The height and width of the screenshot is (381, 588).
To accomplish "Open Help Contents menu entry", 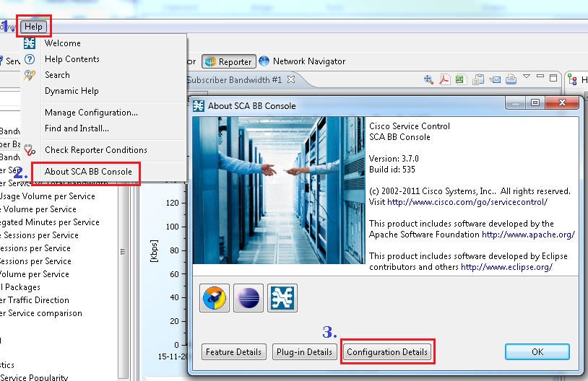I will point(72,59).
